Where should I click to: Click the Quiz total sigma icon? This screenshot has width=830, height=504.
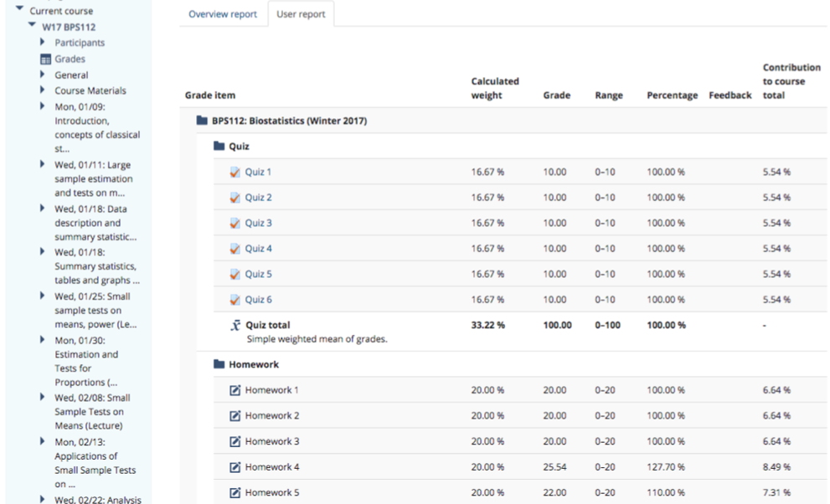(235, 326)
